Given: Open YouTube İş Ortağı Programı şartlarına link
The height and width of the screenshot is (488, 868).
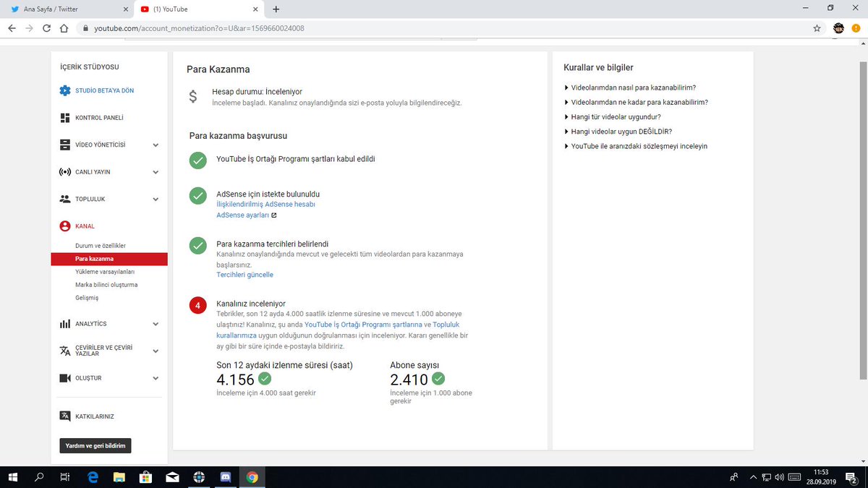Looking at the screenshot, I should click(x=363, y=325).
